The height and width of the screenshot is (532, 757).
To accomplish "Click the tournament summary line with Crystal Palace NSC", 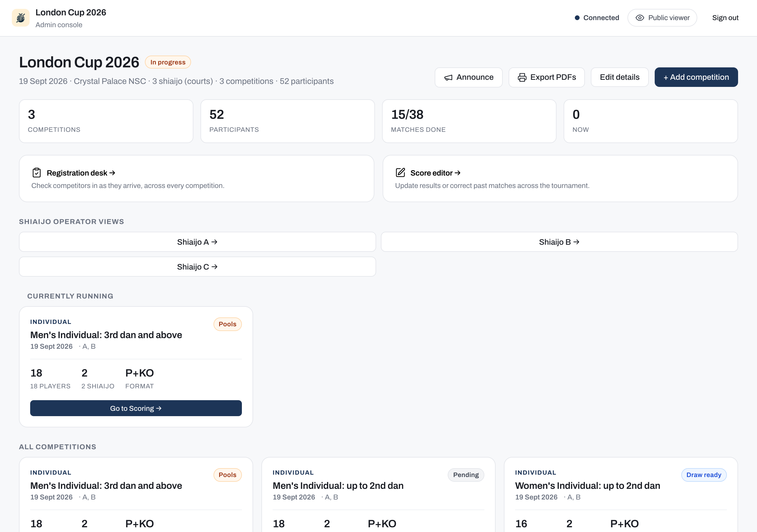I will tap(176, 81).
